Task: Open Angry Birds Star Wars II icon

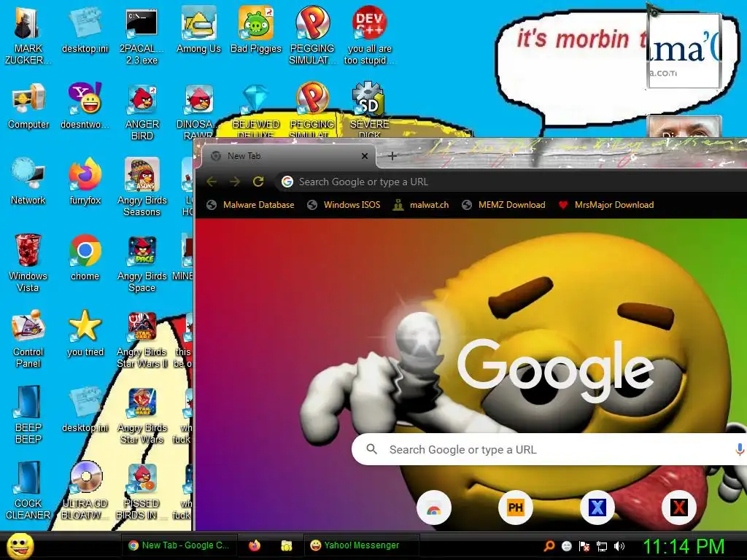Action: pos(142,338)
